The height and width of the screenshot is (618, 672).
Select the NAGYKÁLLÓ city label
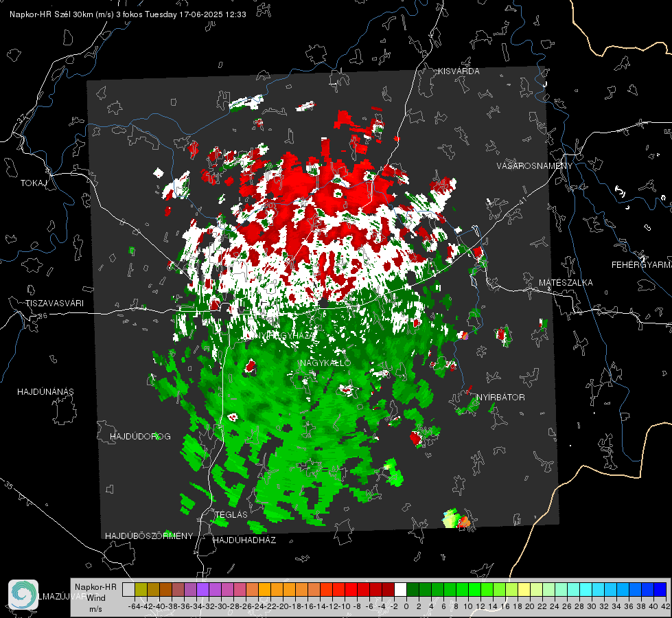pyautogui.click(x=325, y=363)
